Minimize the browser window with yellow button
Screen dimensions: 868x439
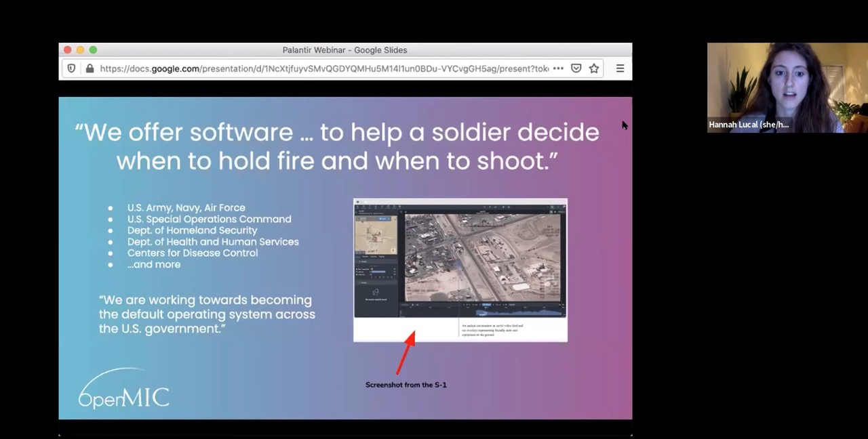(x=80, y=50)
